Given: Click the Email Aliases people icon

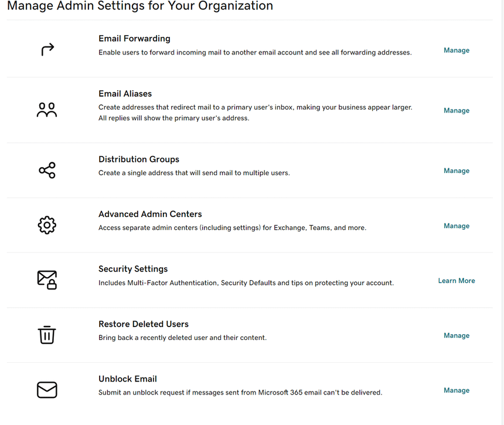Looking at the screenshot, I should [x=47, y=110].
